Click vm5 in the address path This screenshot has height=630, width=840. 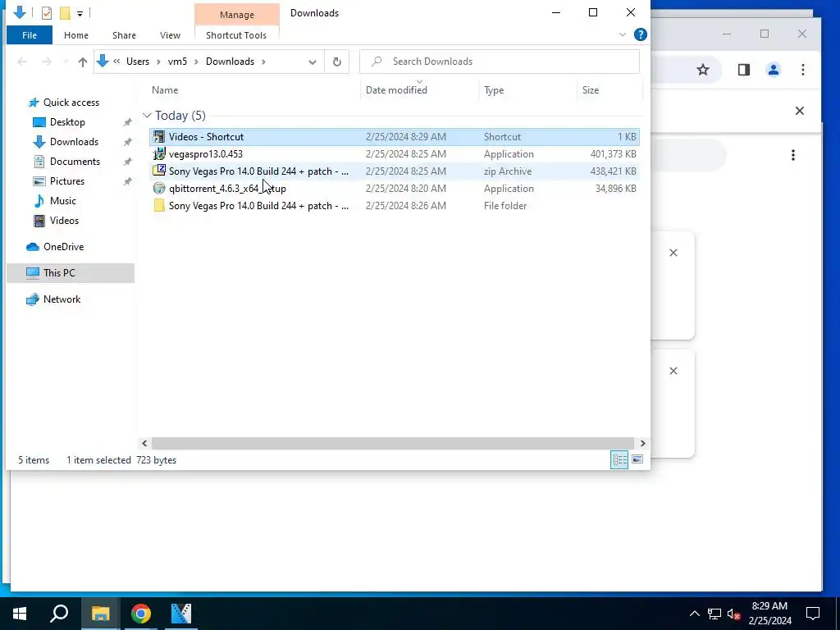[x=177, y=62]
